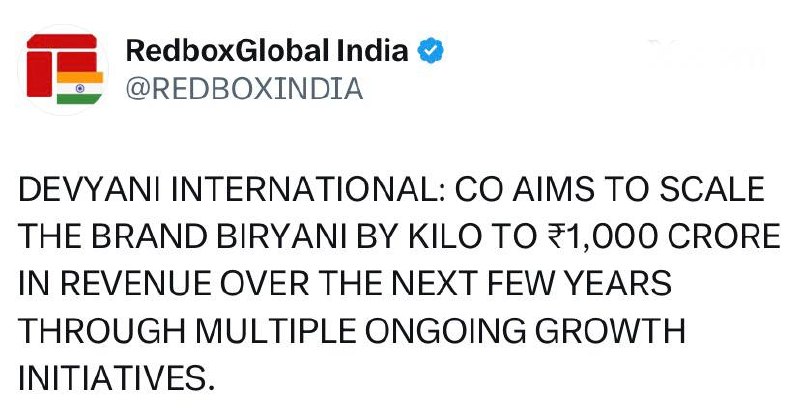Click the word SCALE on the first line
The image size is (800, 418).
tap(712, 189)
